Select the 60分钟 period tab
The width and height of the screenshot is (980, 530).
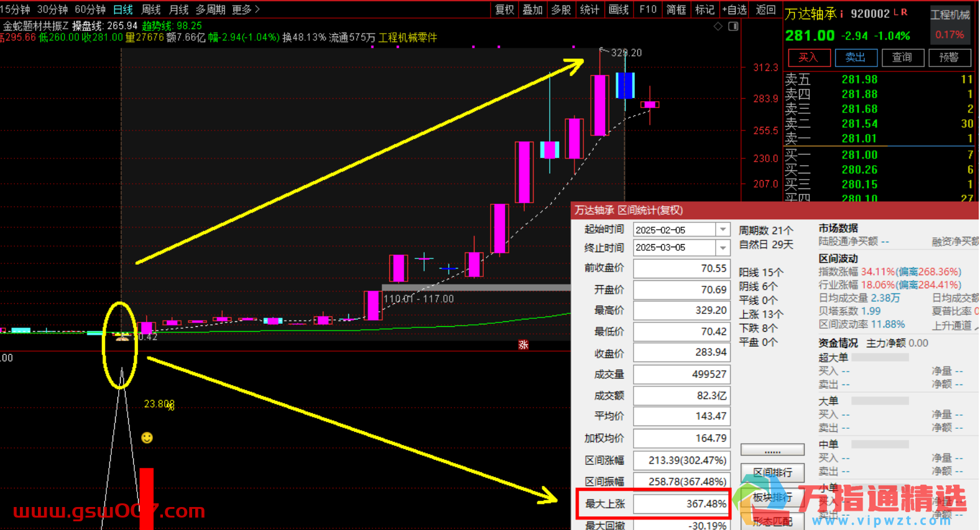tap(90, 9)
